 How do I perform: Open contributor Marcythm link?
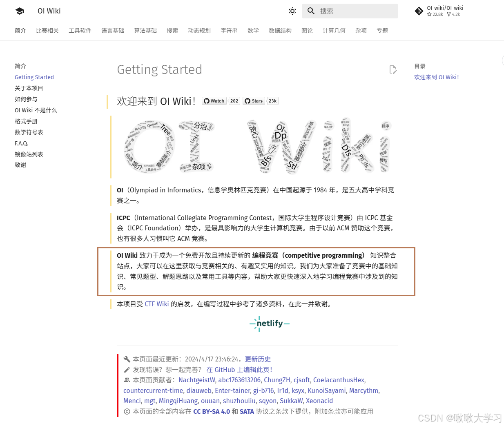tap(364, 390)
